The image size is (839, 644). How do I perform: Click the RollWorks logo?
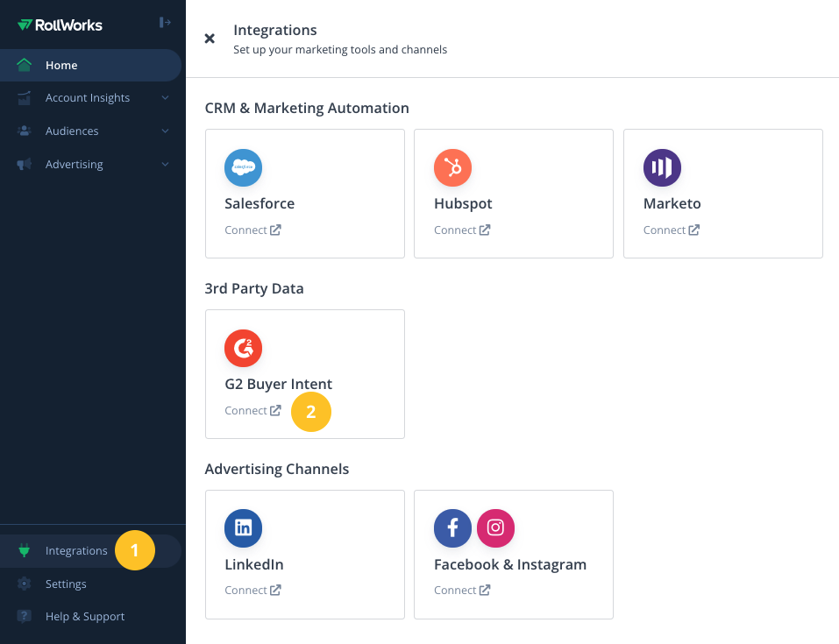coord(60,25)
